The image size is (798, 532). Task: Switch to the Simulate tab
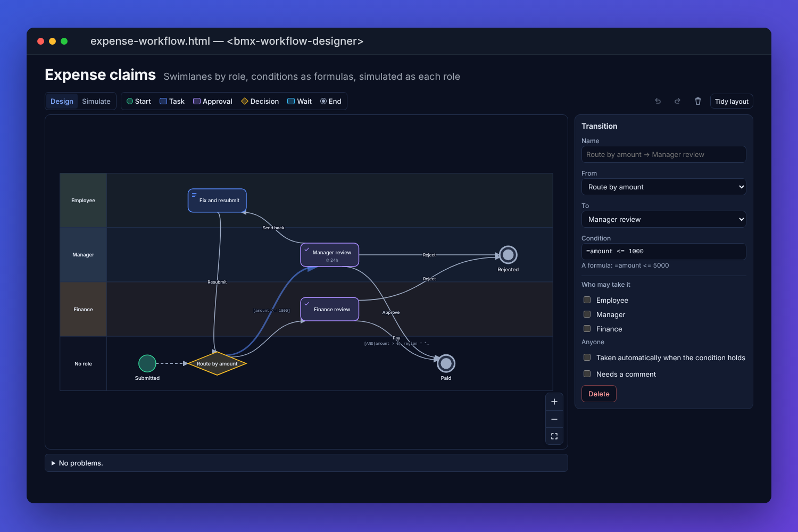[96, 101]
